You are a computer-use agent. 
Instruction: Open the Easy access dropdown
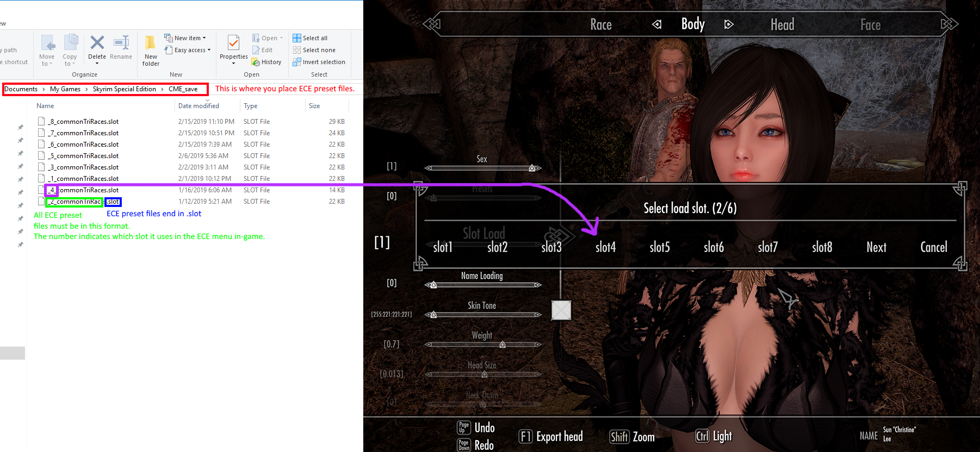click(188, 50)
